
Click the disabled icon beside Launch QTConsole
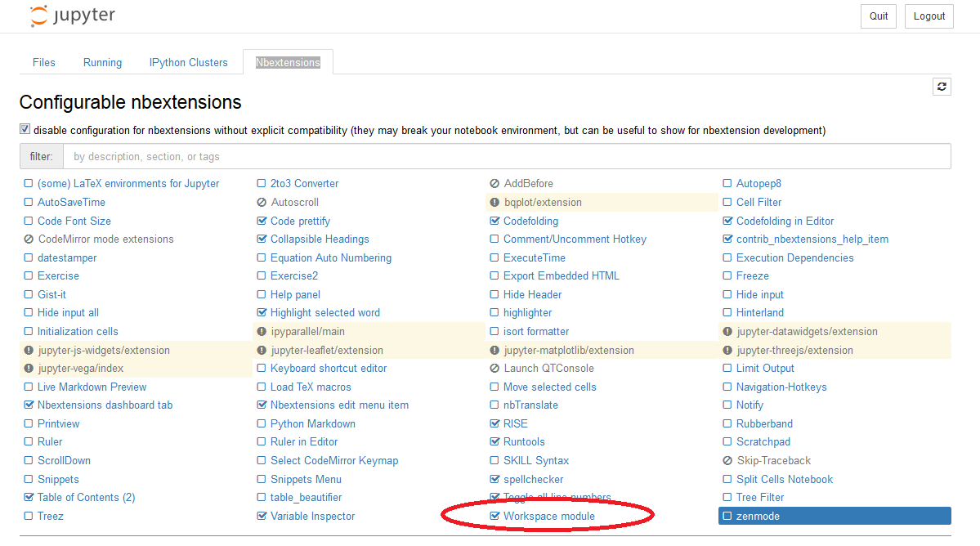494,369
